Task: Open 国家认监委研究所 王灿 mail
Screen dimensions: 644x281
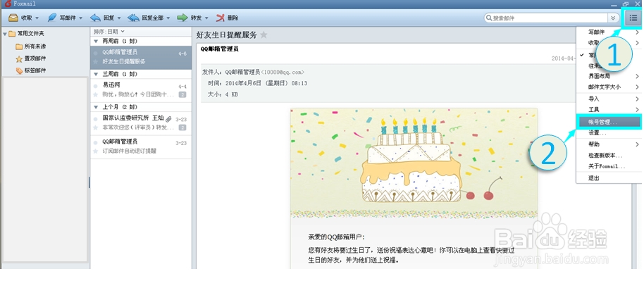Action: click(140, 123)
